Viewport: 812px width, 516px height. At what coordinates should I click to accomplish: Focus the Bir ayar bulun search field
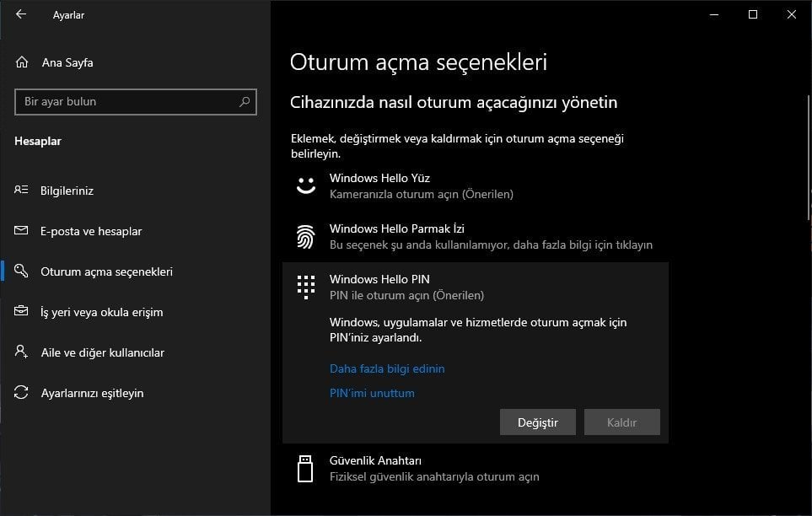click(x=136, y=101)
